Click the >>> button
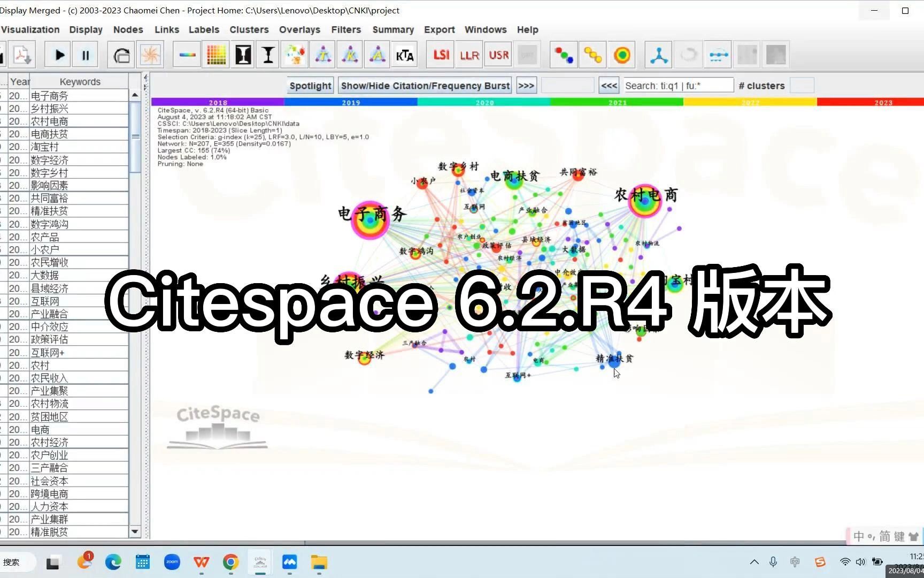Image resolution: width=924 pixels, height=578 pixels. [x=526, y=86]
